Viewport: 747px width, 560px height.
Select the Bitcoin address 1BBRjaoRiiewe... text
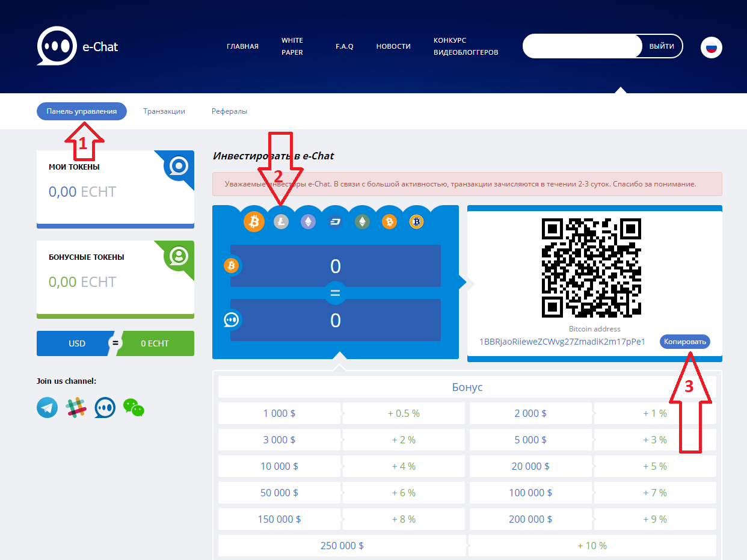[562, 342]
